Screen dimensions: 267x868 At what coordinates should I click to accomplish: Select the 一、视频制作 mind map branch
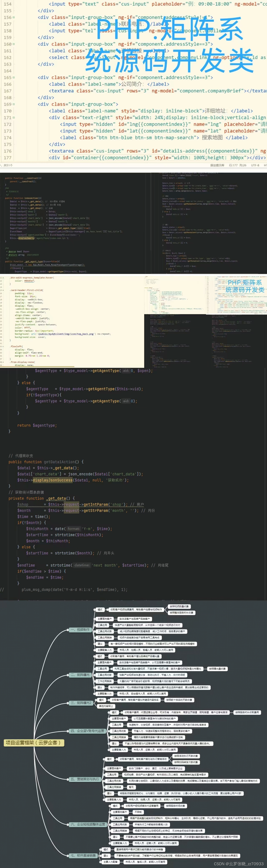(x=80, y=629)
